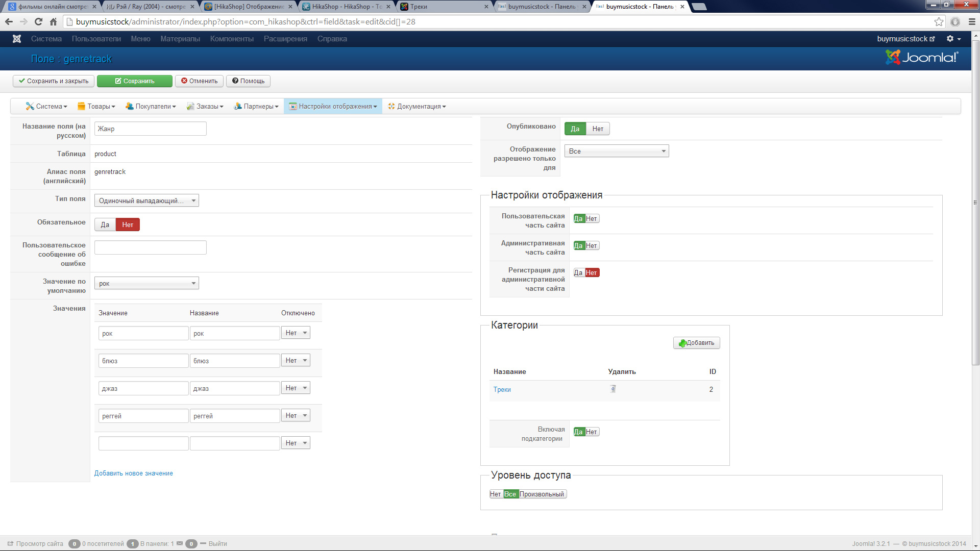Screen dimensions: 980x551
Task: Open Chrome browser menu icon
Action: coord(972,22)
